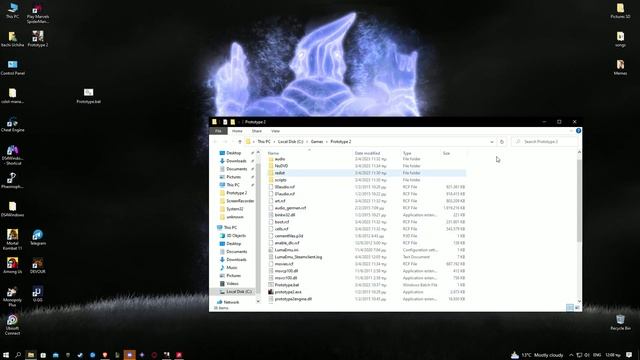Viewport: 640px width, 360px height.
Task: Open the address bar history dropdown
Action: [491, 142]
